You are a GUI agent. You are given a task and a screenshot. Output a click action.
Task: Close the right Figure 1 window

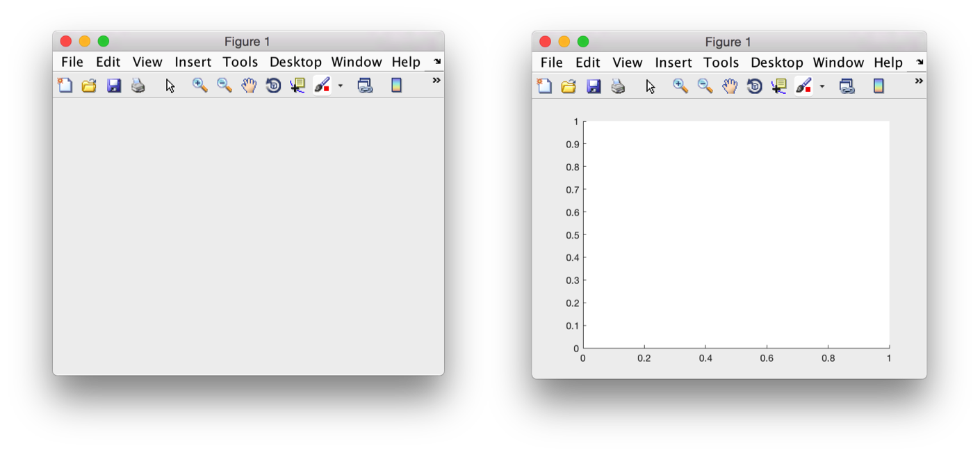coord(546,42)
